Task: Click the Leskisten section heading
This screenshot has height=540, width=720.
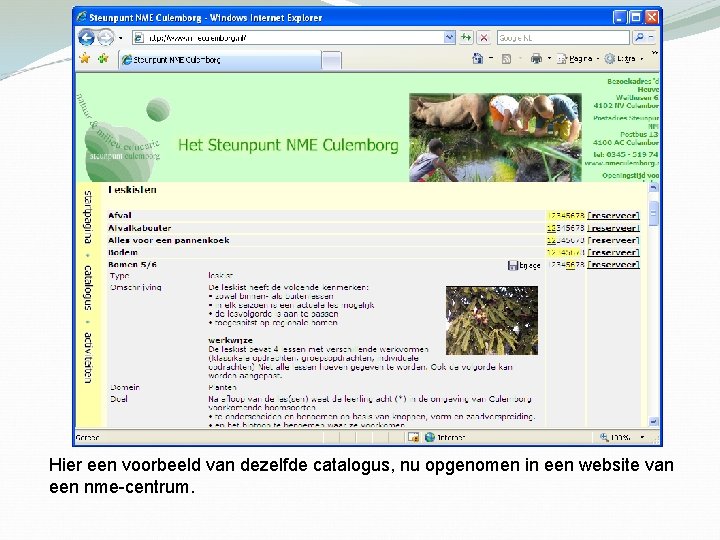Action: pyautogui.click(x=132, y=190)
